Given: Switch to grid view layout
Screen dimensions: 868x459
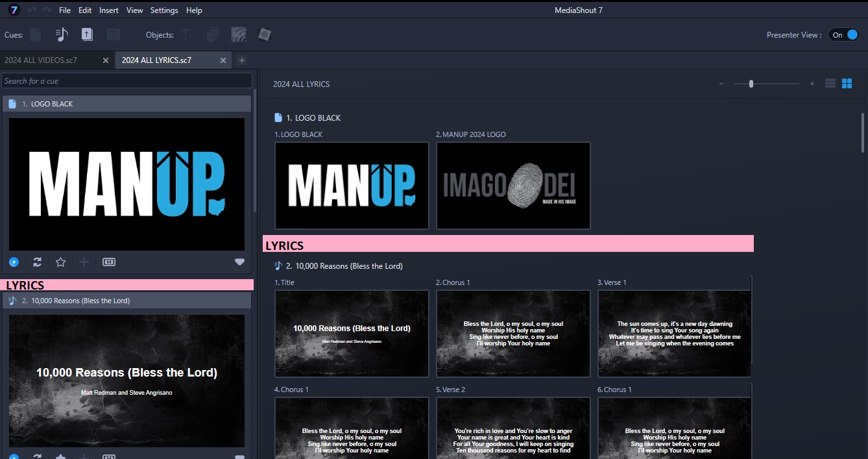Looking at the screenshot, I should 847,84.
